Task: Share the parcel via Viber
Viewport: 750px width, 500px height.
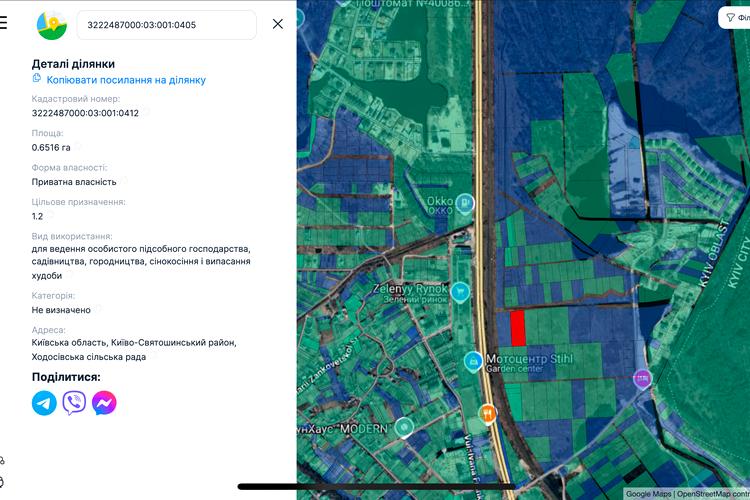Action: click(74, 403)
